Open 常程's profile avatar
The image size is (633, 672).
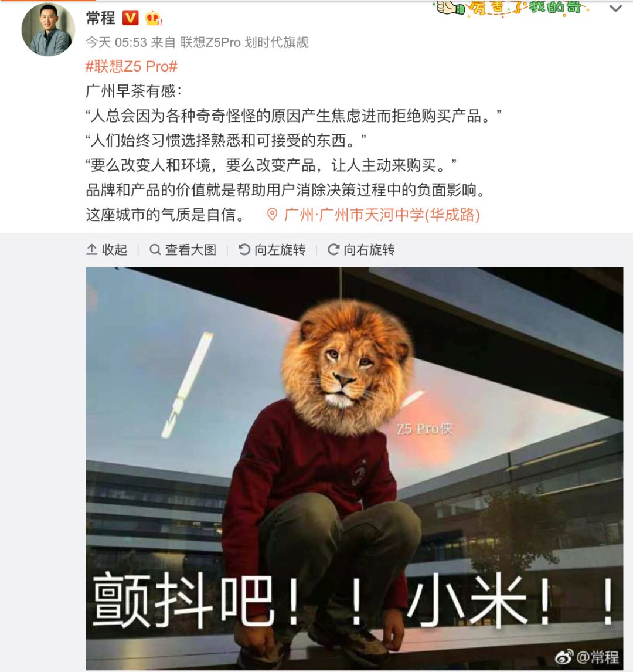click(x=48, y=29)
